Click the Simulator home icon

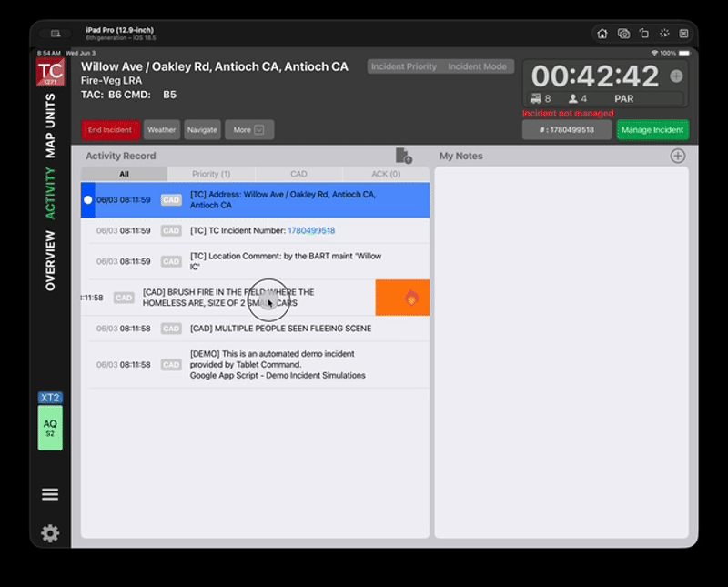pos(602,34)
